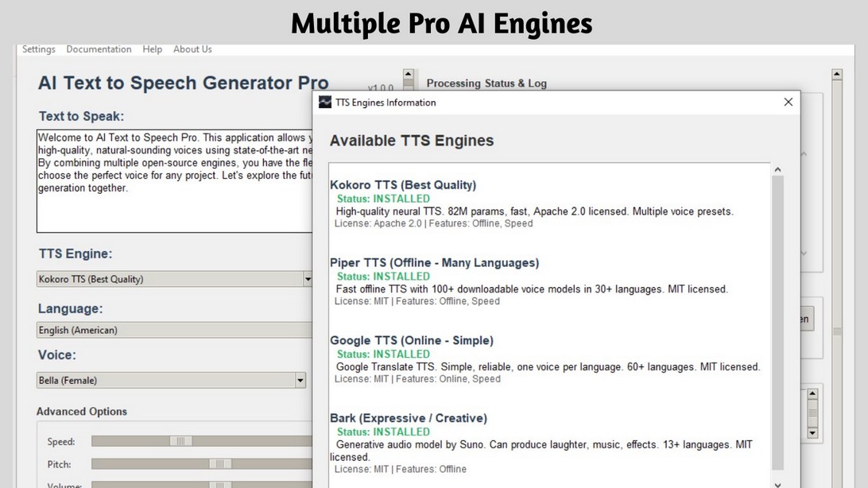Open the Voice dropdown showing Bella (Female)
The height and width of the screenshot is (488, 868).
(x=302, y=380)
